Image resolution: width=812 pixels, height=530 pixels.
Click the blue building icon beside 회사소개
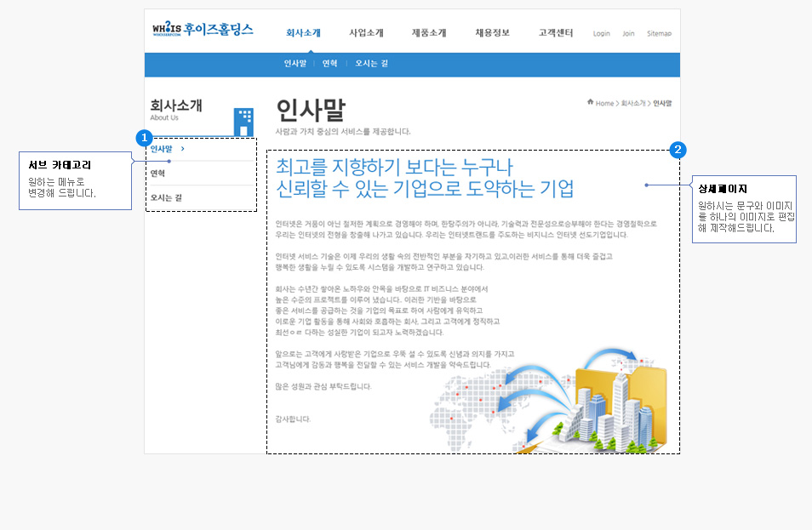pos(243,122)
